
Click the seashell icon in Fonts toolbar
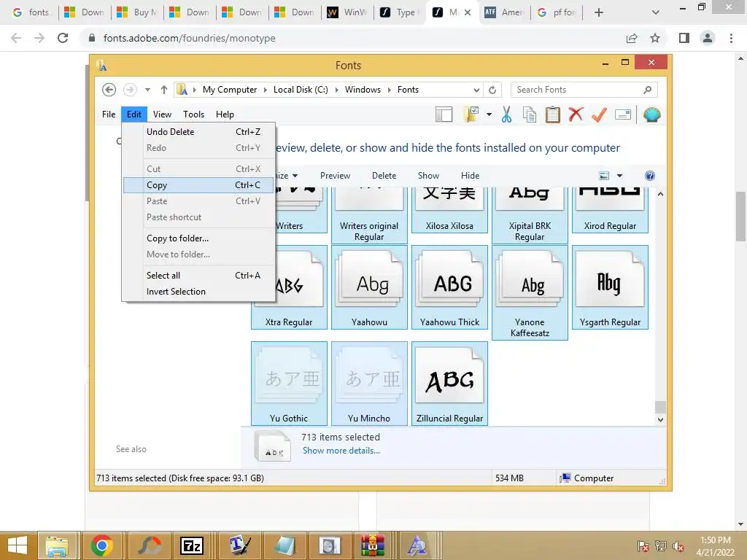pyautogui.click(x=651, y=114)
